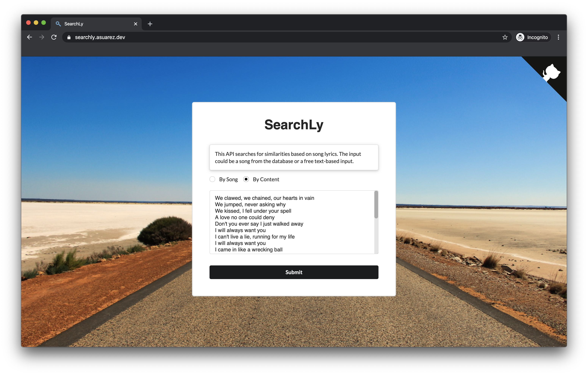Image resolution: width=588 pixels, height=375 pixels.
Task: Click the browser forward arrow
Action: coord(42,37)
